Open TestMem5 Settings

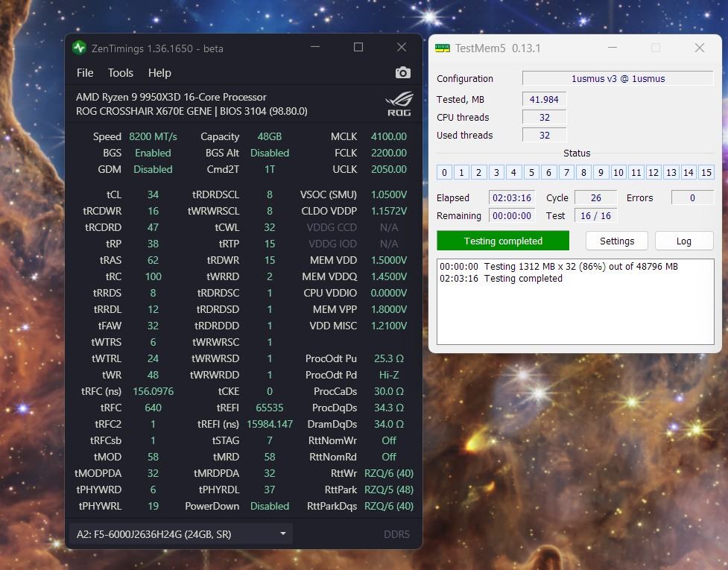616,241
